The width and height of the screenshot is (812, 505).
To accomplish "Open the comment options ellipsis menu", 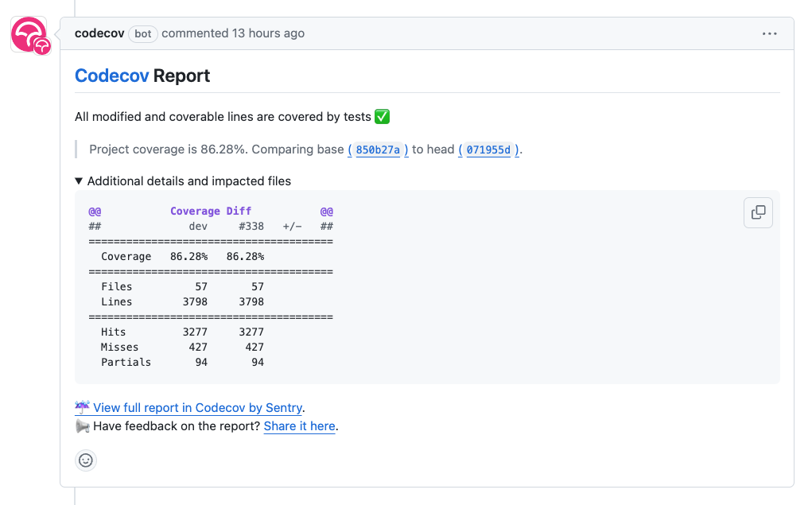I will pyautogui.click(x=769, y=33).
